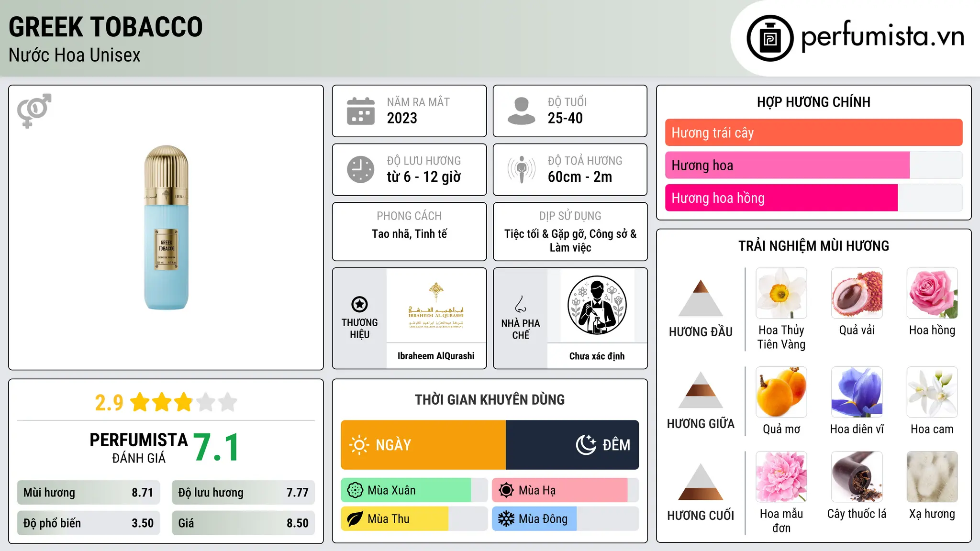The image size is (980, 551).
Task: Click the nose icon above Nhà pha chế
Action: click(521, 304)
